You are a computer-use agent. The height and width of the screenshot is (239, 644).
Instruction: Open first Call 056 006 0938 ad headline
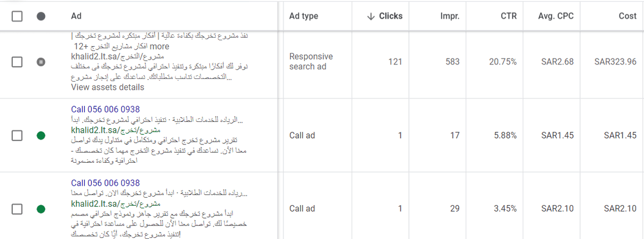pos(105,109)
